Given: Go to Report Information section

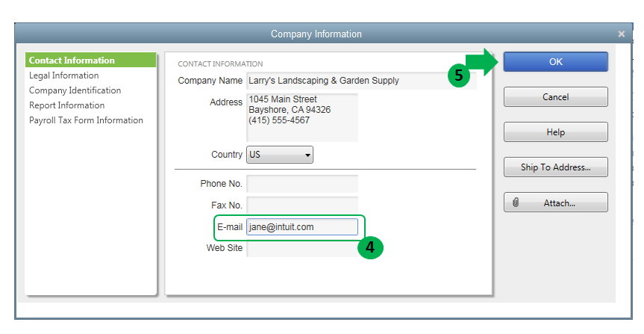Looking at the screenshot, I should [67, 105].
